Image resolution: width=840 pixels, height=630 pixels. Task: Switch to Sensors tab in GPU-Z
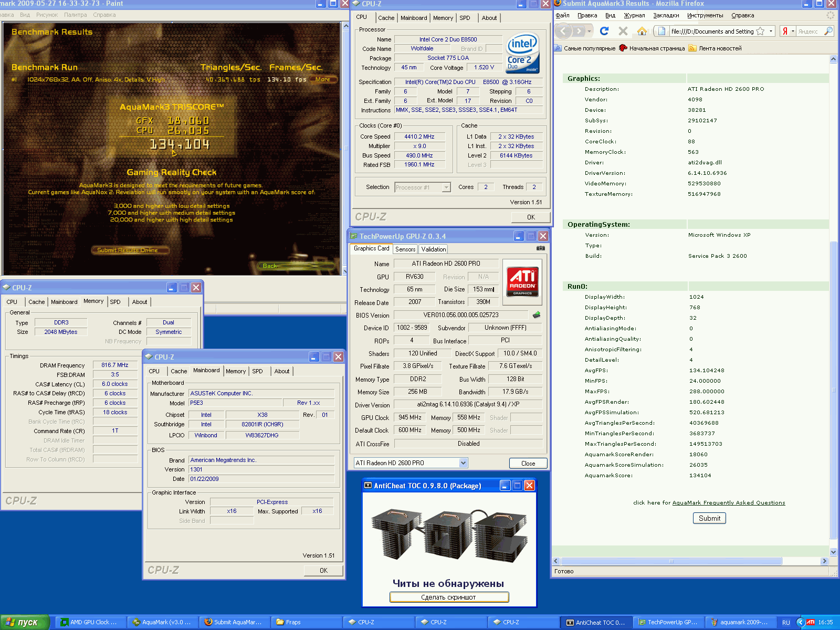point(405,249)
